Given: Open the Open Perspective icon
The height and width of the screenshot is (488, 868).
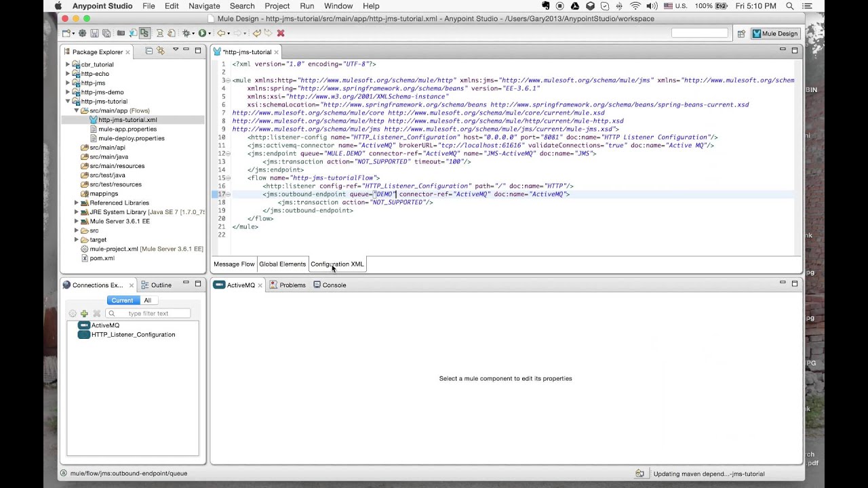Looking at the screenshot, I should pos(741,33).
